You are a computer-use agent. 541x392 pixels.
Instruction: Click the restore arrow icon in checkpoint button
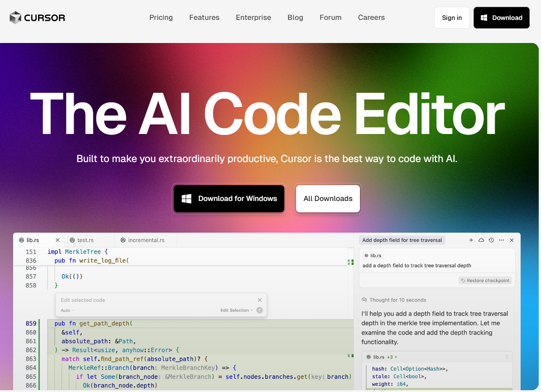point(463,281)
